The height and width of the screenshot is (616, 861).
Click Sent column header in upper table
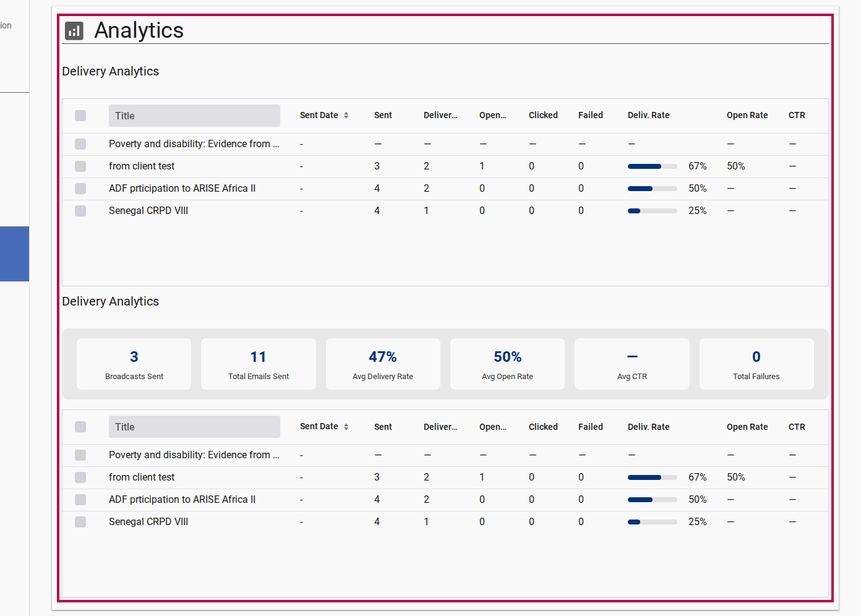pyautogui.click(x=383, y=115)
